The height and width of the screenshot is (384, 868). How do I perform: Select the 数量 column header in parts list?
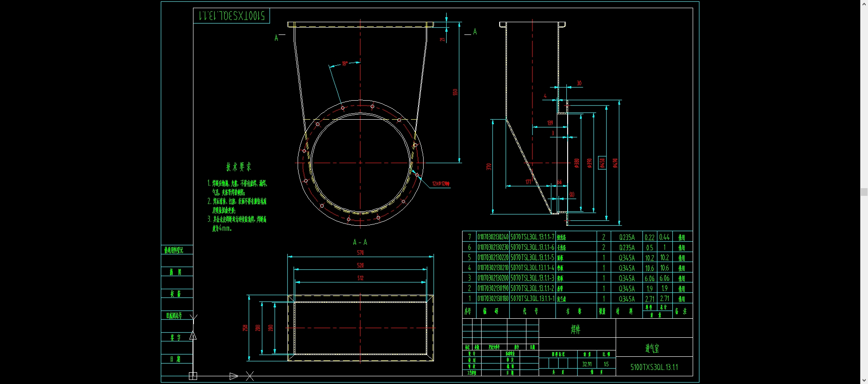click(x=602, y=311)
